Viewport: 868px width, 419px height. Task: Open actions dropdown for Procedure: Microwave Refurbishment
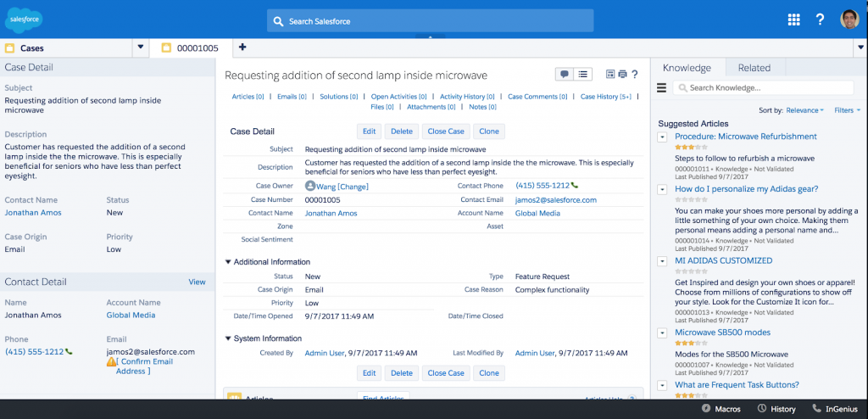pos(662,137)
